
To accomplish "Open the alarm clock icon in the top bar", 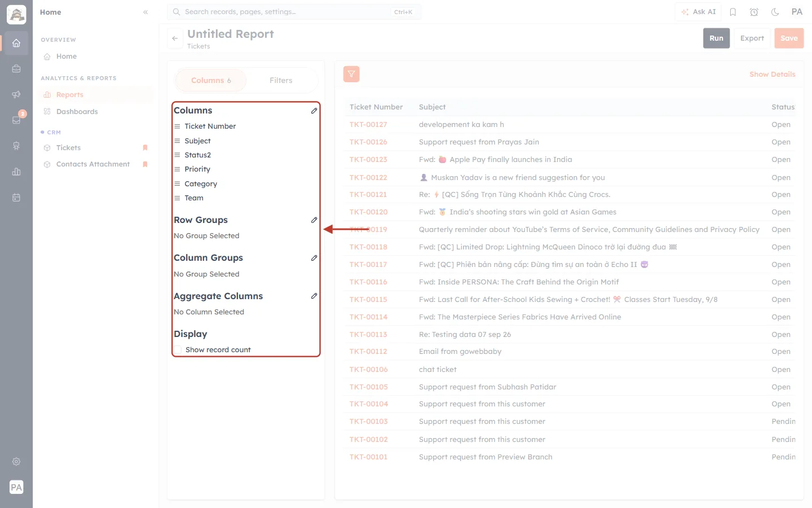I will pyautogui.click(x=754, y=12).
